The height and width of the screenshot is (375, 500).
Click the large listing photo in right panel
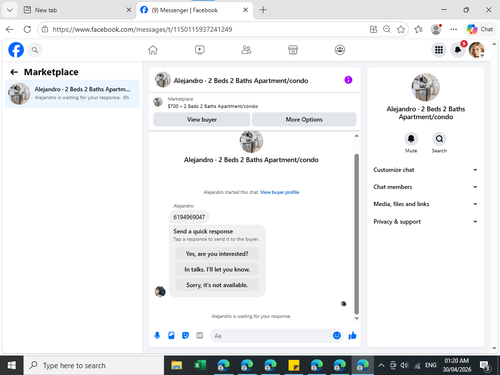pyautogui.click(x=425, y=87)
